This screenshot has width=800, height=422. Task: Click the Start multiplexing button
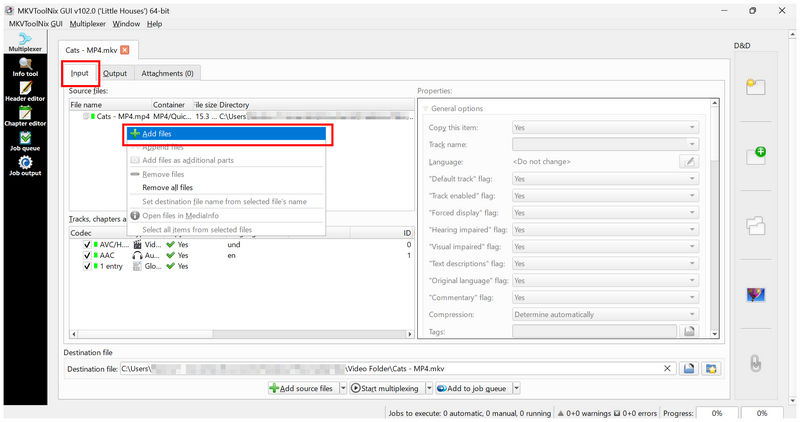click(x=386, y=388)
